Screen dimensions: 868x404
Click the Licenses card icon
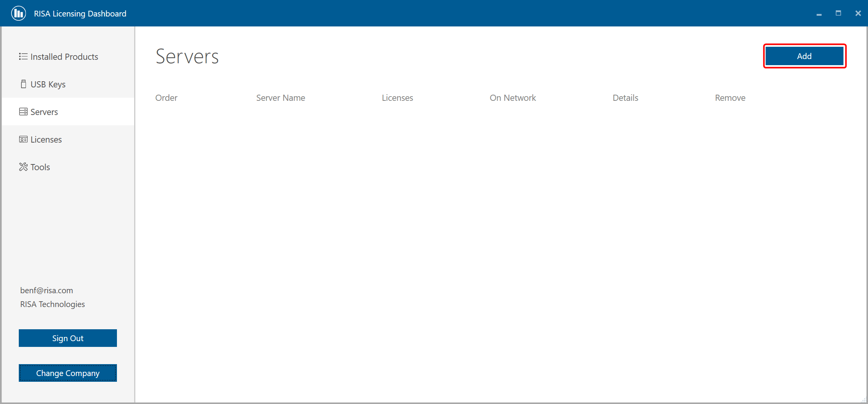coord(23,139)
